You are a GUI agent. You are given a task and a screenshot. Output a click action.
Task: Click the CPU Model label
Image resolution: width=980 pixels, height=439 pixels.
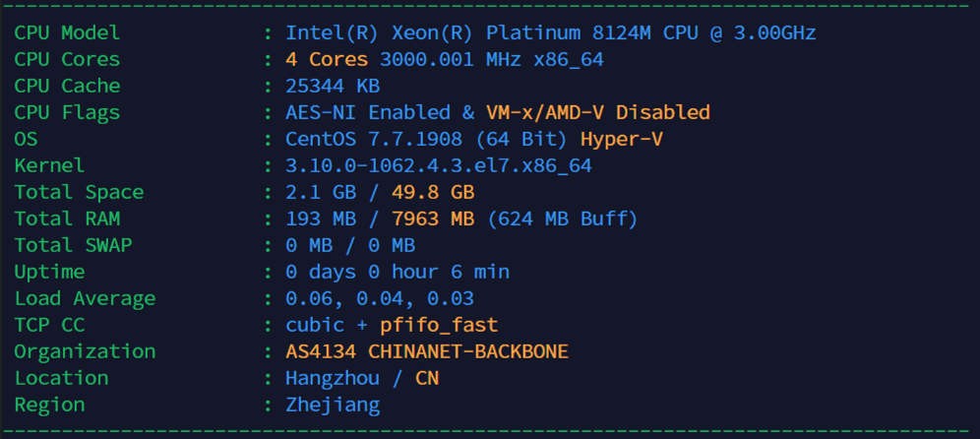point(67,32)
